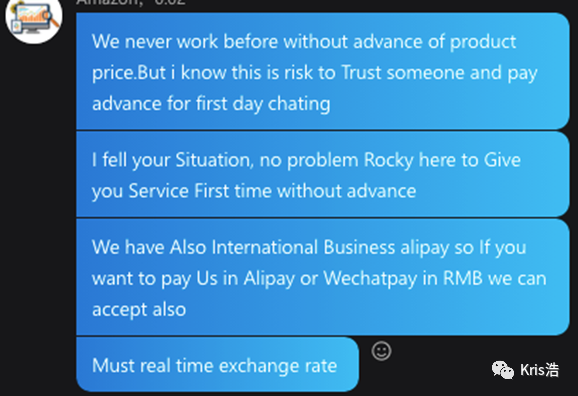Viewport: 578px width, 396px height.
Task: Select the "Must real time exchange rate" message
Action: 217,364
